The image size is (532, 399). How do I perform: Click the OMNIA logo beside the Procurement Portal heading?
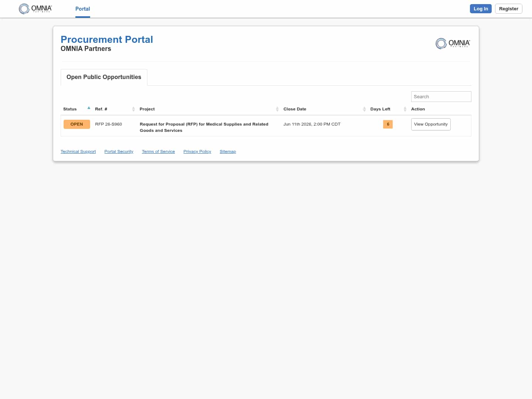(453, 44)
